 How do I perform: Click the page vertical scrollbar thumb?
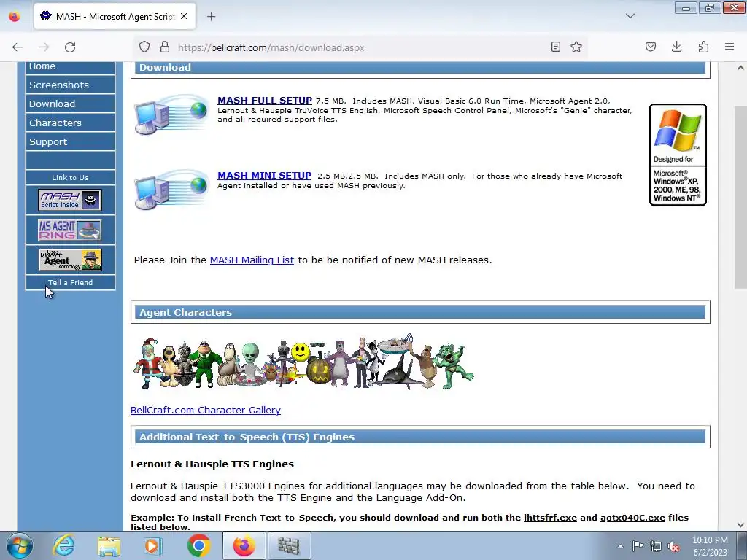point(740,197)
